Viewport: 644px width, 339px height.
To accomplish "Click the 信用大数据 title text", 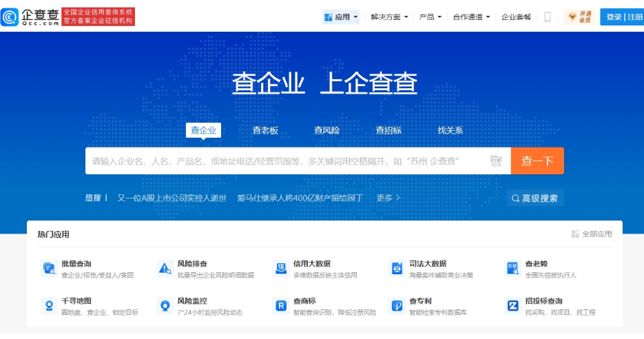I will 312,264.
